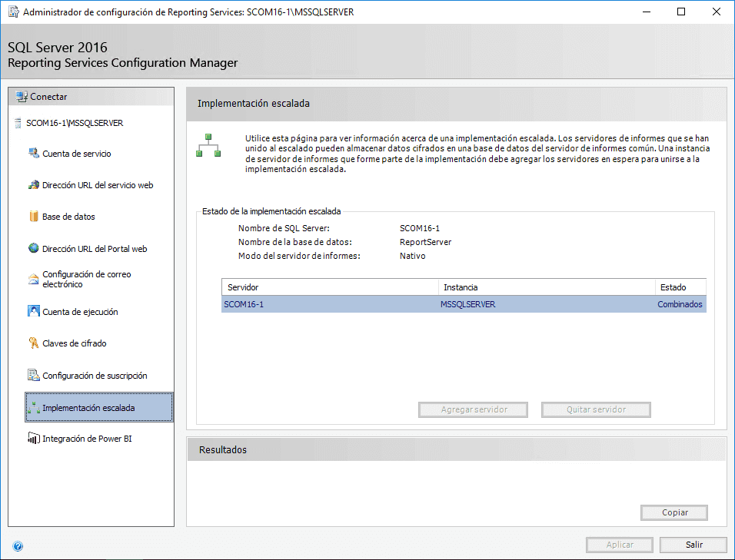The width and height of the screenshot is (735, 560).
Task: Close the Reporting Services window
Action: (x=717, y=12)
